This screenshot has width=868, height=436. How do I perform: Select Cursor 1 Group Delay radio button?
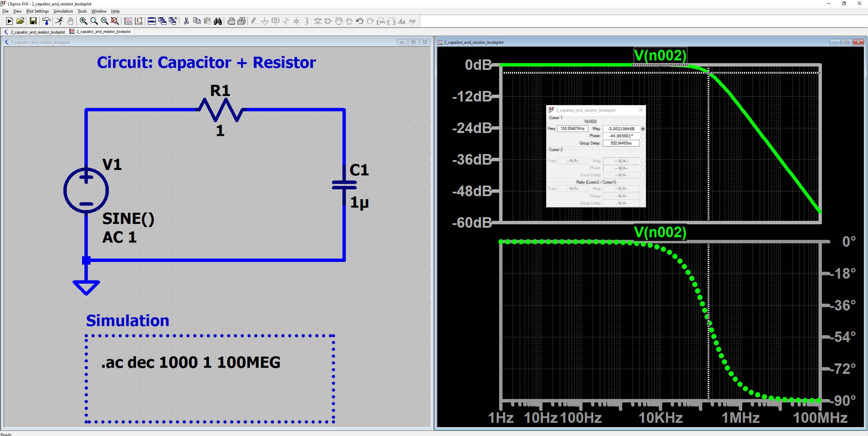643,143
